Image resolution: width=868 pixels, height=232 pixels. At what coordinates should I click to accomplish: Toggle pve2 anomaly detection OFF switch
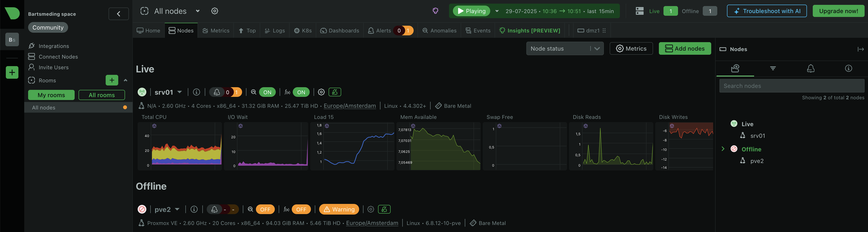pyautogui.click(x=265, y=209)
